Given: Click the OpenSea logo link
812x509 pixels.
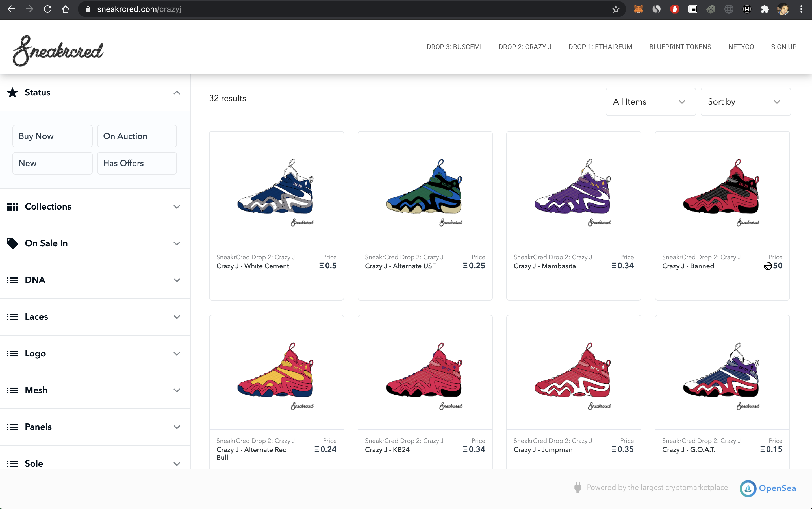Looking at the screenshot, I should [x=768, y=488].
